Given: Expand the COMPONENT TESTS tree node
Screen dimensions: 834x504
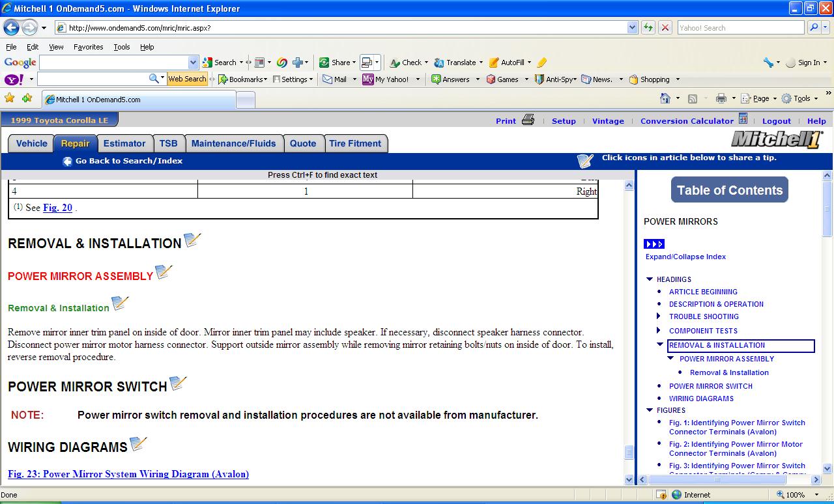Looking at the screenshot, I should [659, 331].
